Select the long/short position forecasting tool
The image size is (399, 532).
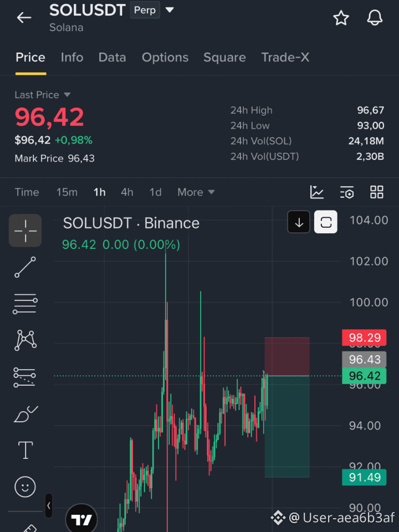[x=24, y=377]
